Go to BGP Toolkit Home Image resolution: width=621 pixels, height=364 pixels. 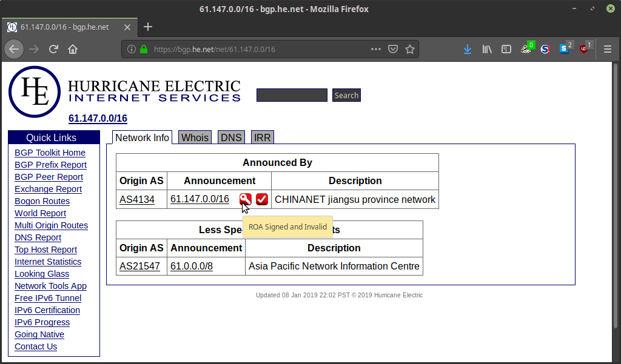click(x=50, y=153)
